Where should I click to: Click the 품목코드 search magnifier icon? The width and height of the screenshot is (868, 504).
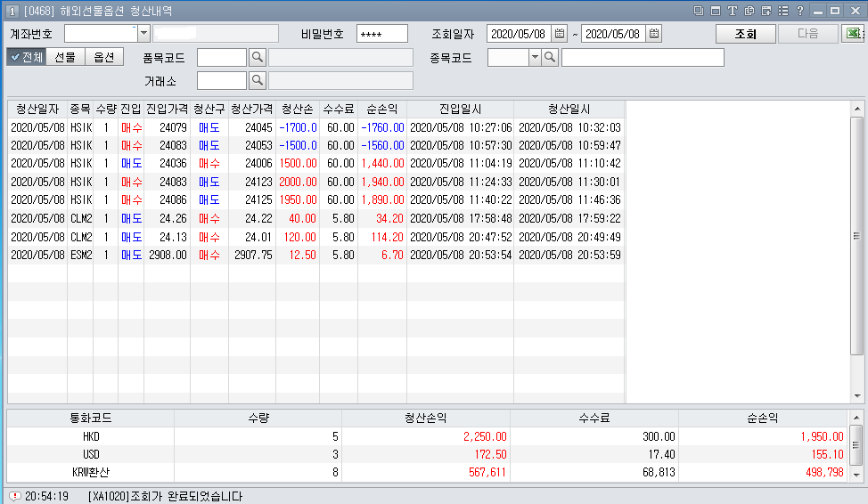tap(257, 58)
